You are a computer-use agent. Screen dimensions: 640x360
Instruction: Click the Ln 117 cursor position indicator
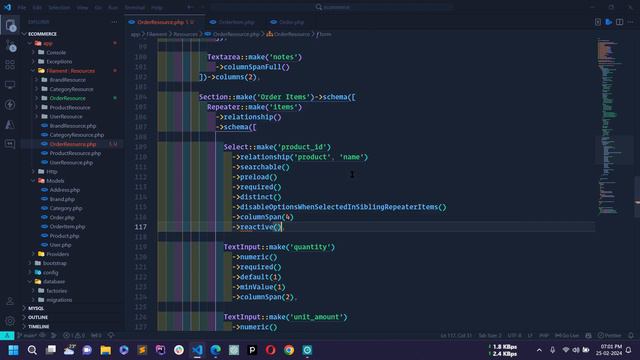pos(456,336)
